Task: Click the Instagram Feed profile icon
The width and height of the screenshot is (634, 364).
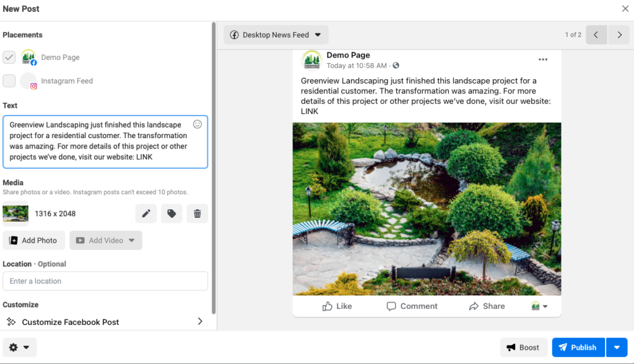Action: point(28,81)
